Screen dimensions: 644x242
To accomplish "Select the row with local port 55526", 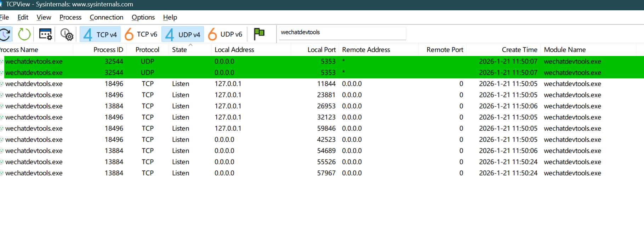I will pyautogui.click(x=322, y=162).
